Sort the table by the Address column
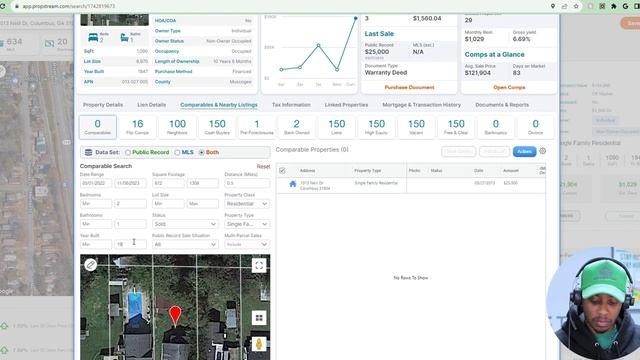Viewport: 640px width, 360px height. [307, 171]
